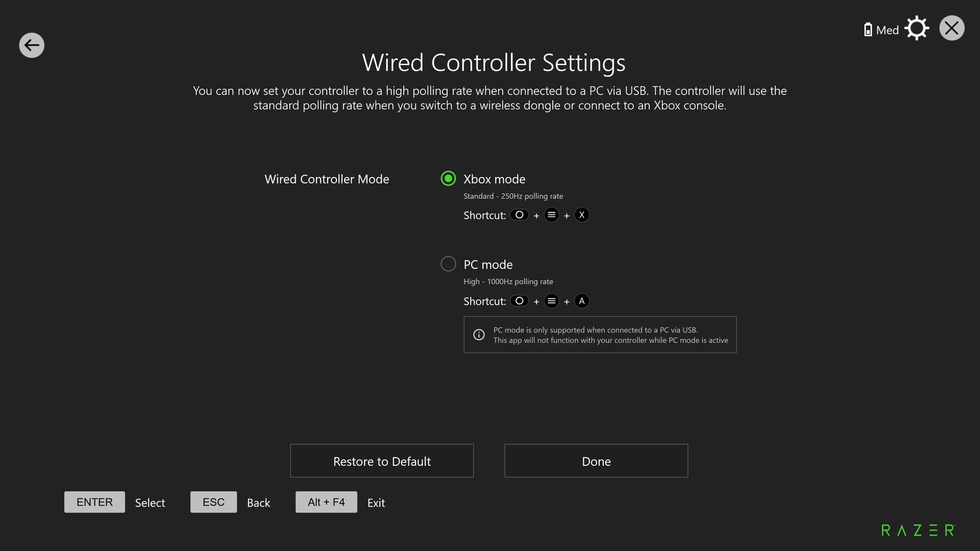Click the PC mode label text
The image size is (980, 551).
[488, 265]
